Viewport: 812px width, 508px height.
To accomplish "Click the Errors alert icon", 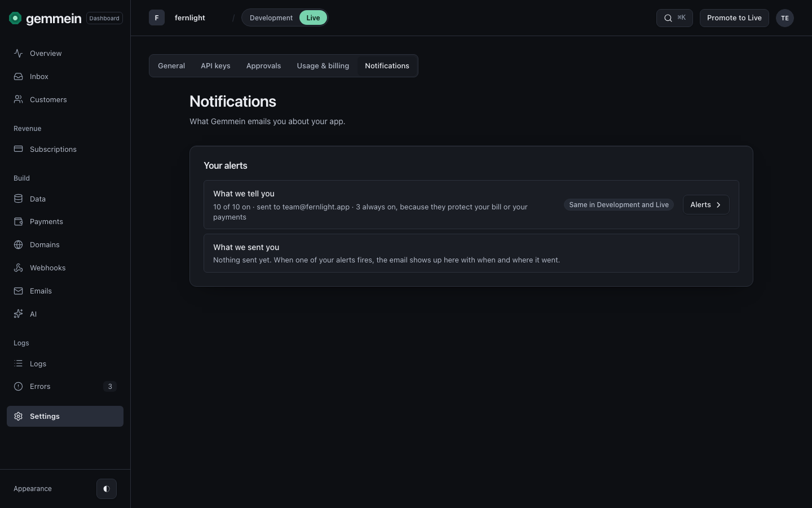I will (19, 386).
